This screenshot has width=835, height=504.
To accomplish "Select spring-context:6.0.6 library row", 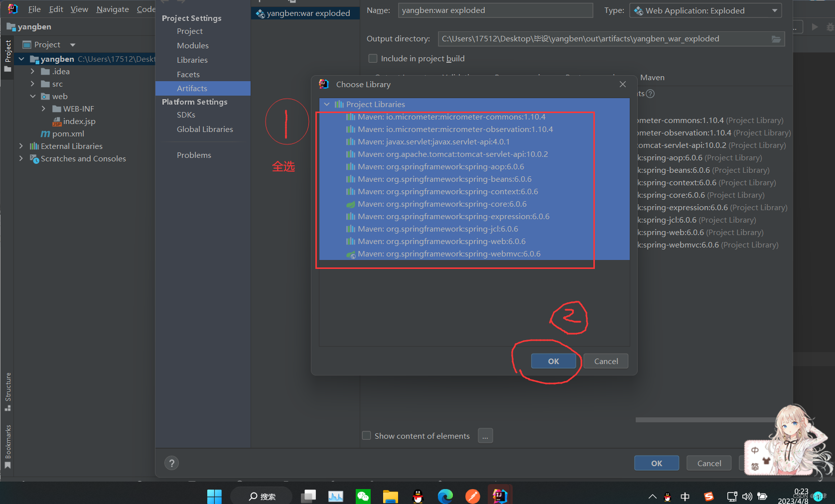I will coord(474,191).
